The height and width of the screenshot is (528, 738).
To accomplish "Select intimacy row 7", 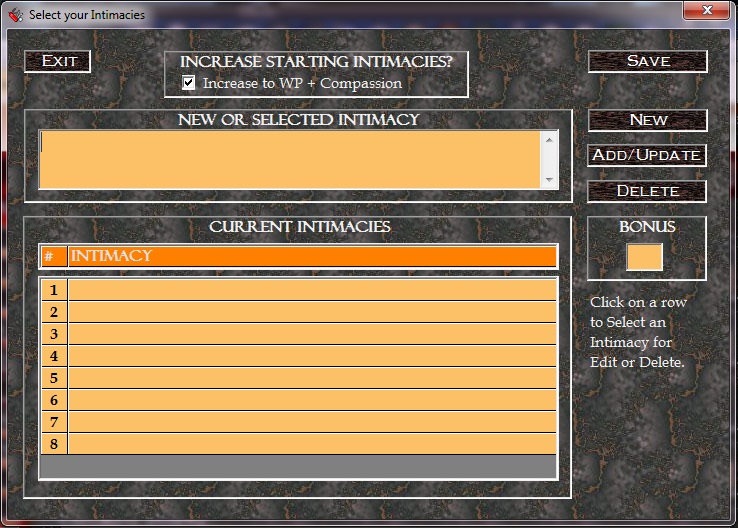I will (x=298, y=422).
